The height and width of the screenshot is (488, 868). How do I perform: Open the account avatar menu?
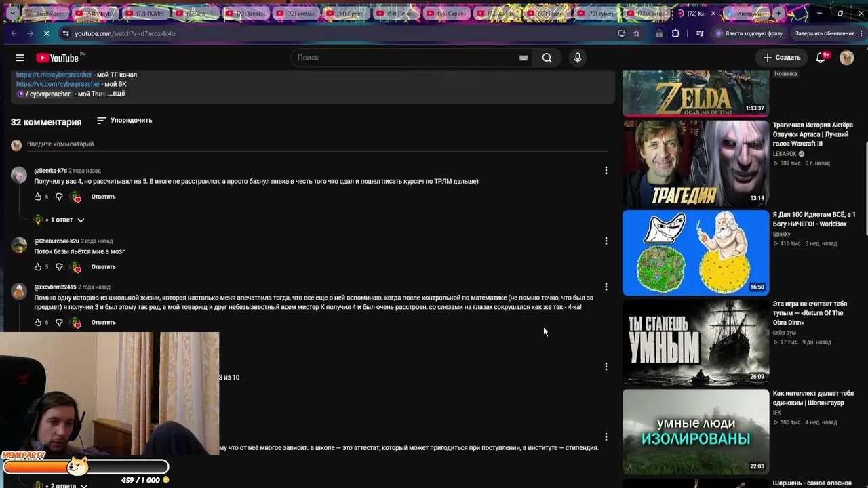846,58
